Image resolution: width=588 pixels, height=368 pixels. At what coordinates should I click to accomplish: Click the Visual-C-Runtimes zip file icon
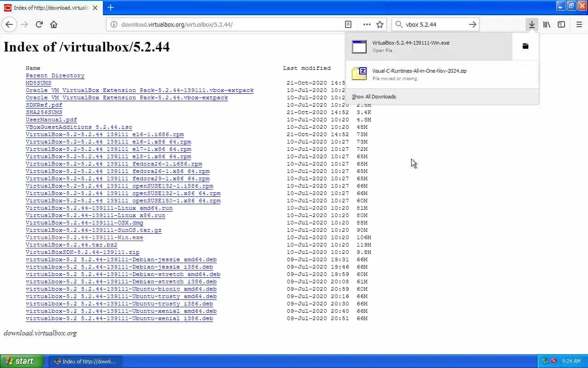click(x=359, y=74)
